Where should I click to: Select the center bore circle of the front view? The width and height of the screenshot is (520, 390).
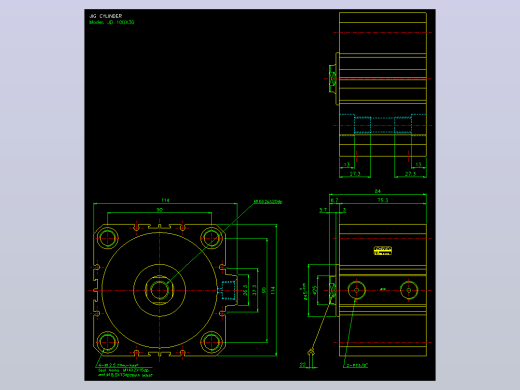[159, 290]
